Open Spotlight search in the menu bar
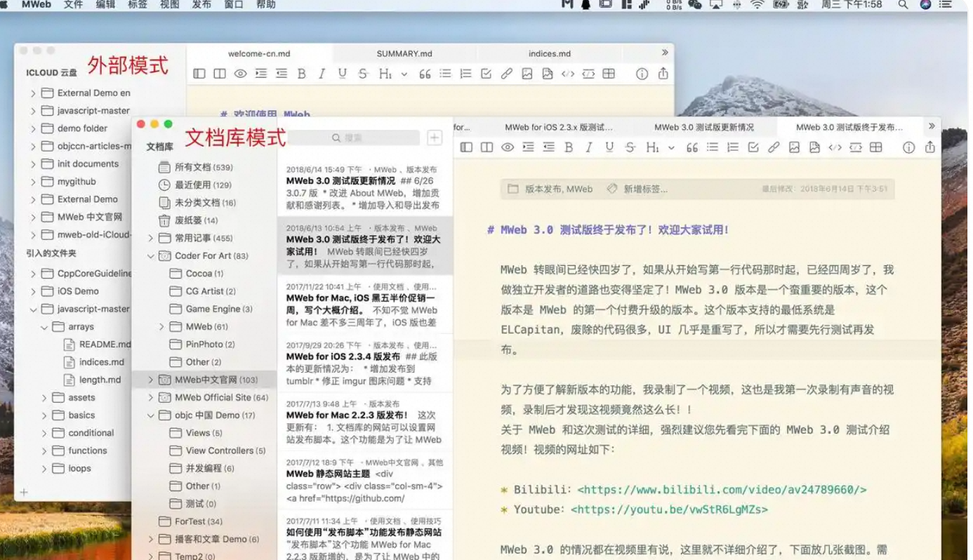 pos(903,5)
